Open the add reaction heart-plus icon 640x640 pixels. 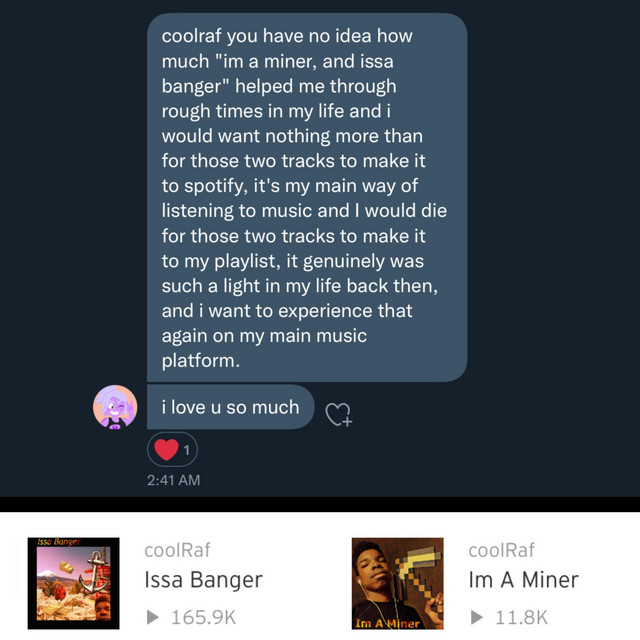click(x=341, y=412)
